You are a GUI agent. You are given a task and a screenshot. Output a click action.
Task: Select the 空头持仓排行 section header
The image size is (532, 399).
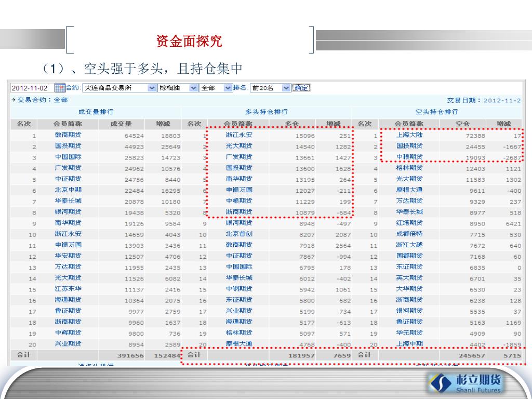(x=436, y=112)
